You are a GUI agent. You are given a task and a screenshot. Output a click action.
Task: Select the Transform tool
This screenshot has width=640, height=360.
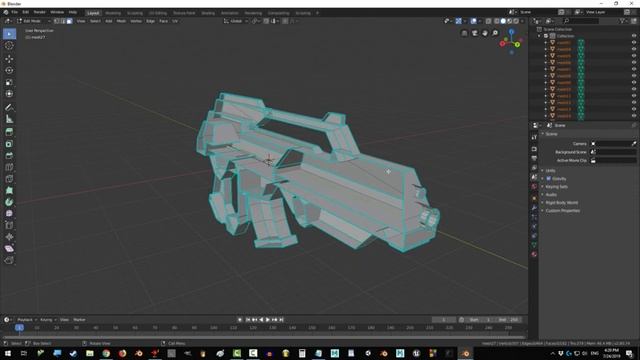(x=9, y=94)
